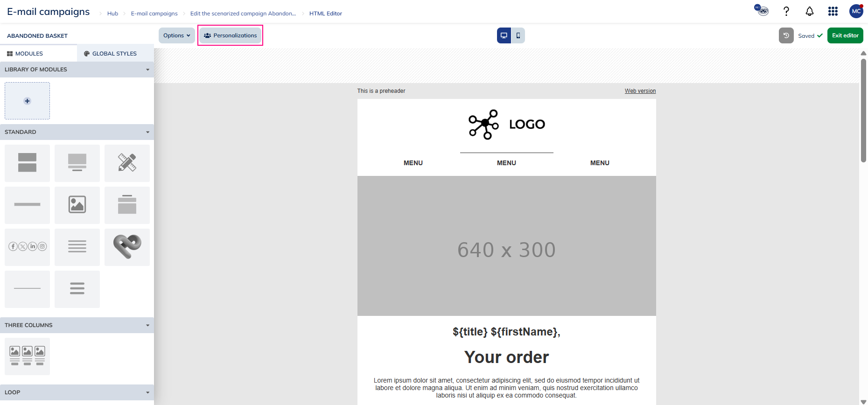The image size is (868, 405).
Task: Click the history revert icon
Action: click(786, 35)
